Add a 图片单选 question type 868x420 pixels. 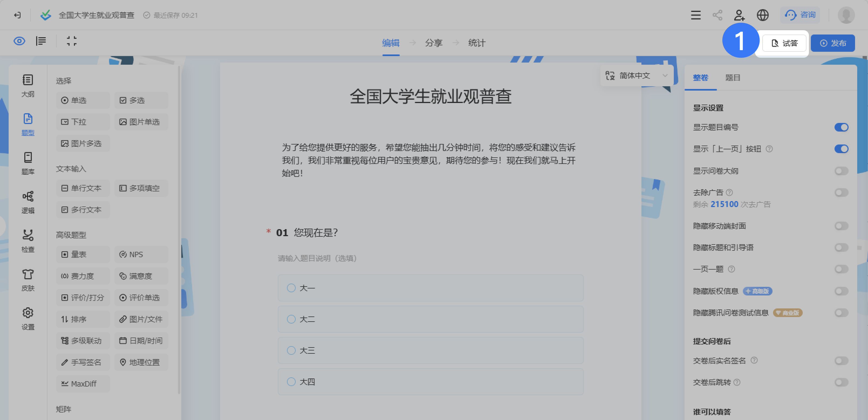click(141, 122)
